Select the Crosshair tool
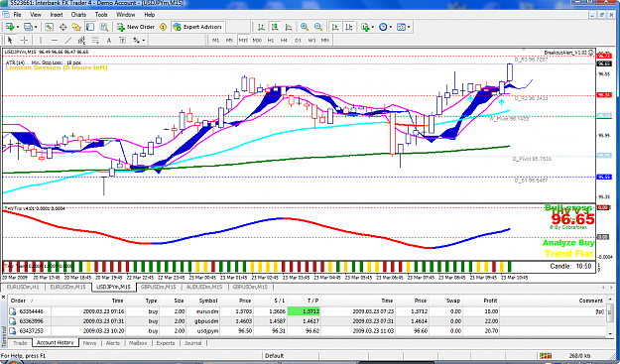 24,40
